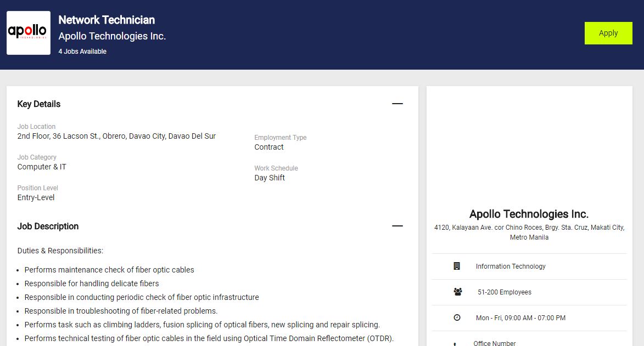The image size is (644, 346).
Task: Click bullet about troubleshooting fiber-related problems
Action: coord(121,311)
